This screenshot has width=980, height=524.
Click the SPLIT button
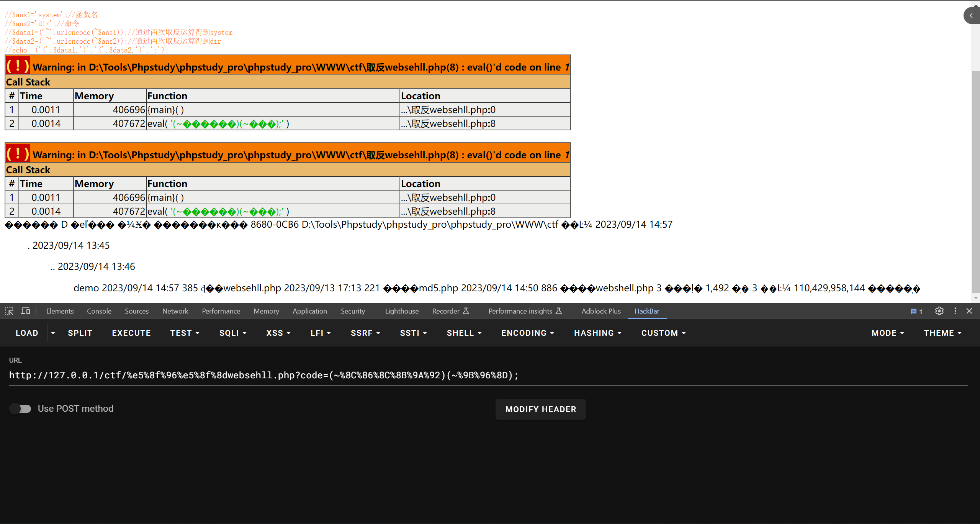tap(80, 333)
